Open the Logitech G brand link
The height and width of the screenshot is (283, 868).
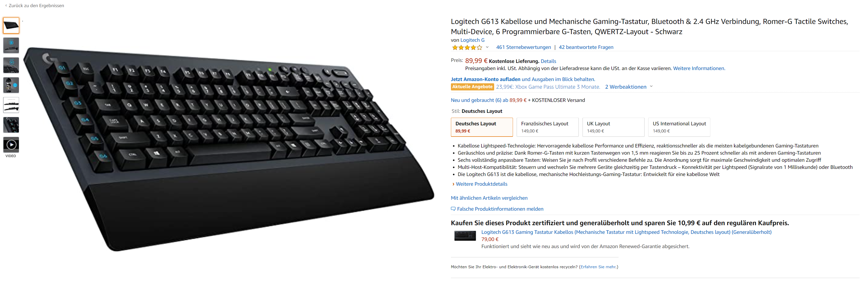pyautogui.click(x=473, y=40)
